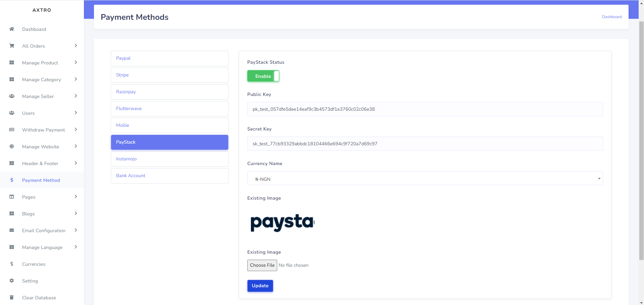Screen dimensions: 644x305
Task: Expand the Manage Language chevron
Action: [x=76, y=247]
